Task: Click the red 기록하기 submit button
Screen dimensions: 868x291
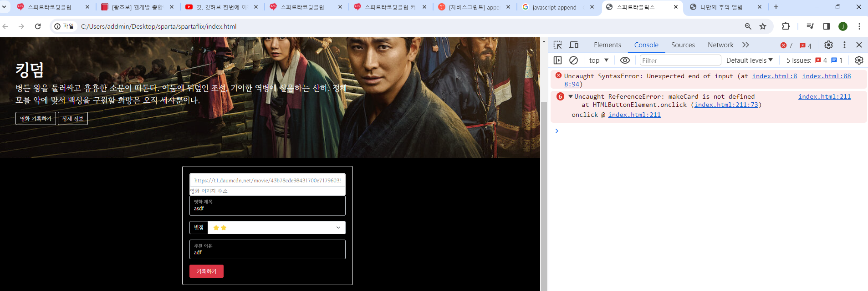Action: [206, 271]
